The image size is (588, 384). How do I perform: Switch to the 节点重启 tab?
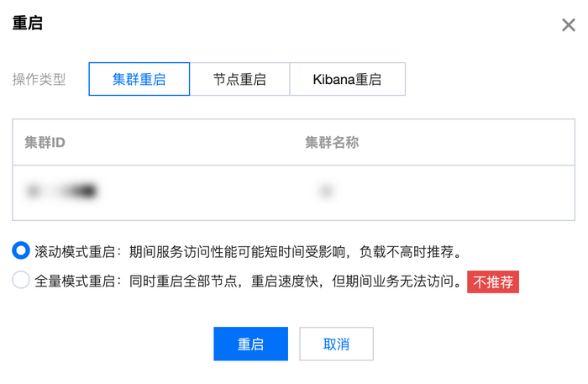point(239,80)
